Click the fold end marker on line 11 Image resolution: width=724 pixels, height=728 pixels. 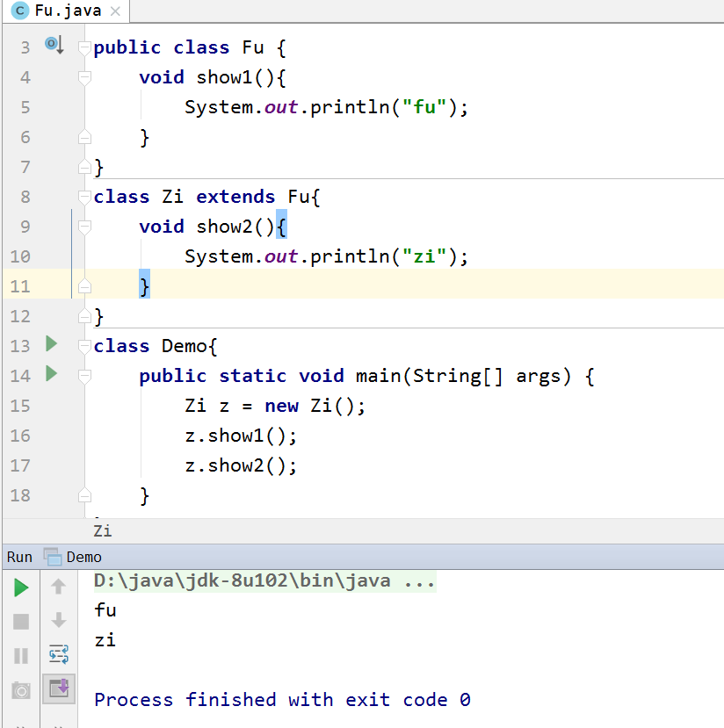(x=84, y=286)
